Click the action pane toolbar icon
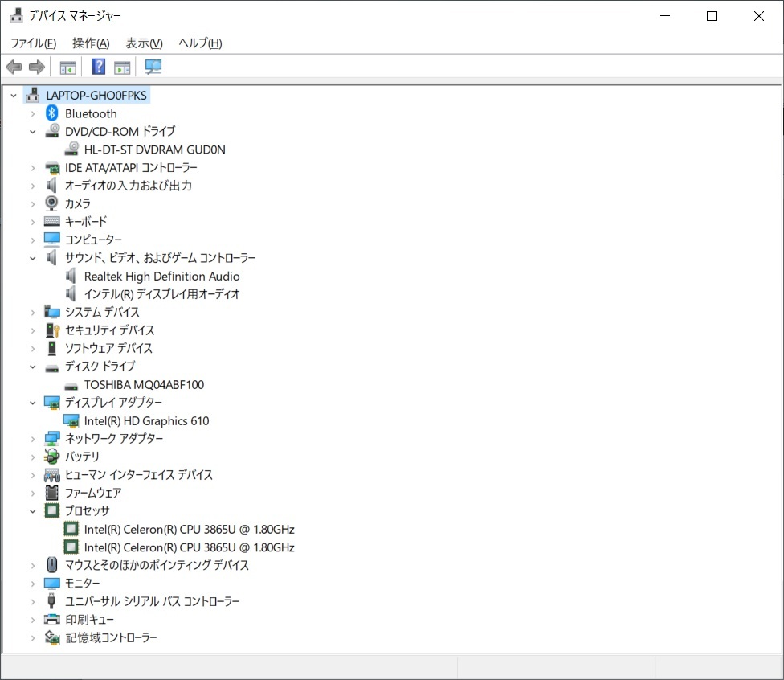Image resolution: width=784 pixels, height=680 pixels. pyautogui.click(x=122, y=67)
